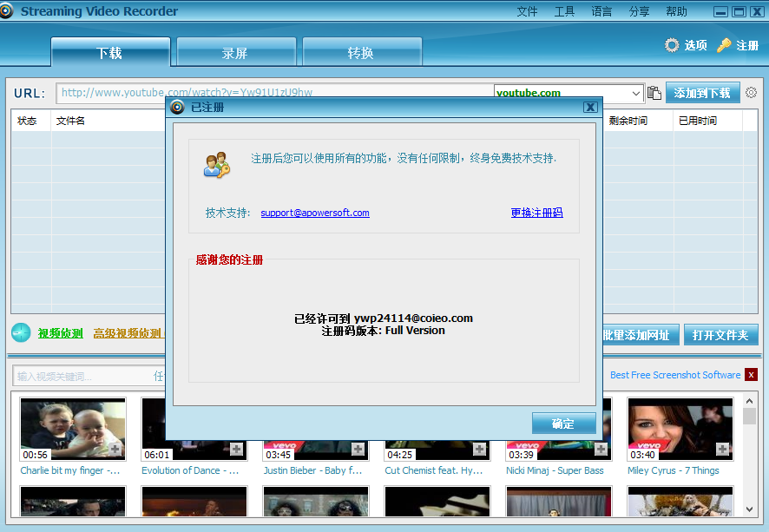Screen dimensions: 769x532
Task: Close the 已注册 dialog with X
Action: [590, 107]
